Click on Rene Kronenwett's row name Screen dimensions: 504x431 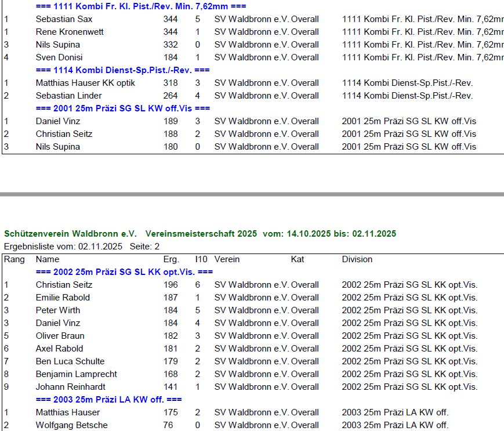pos(70,32)
